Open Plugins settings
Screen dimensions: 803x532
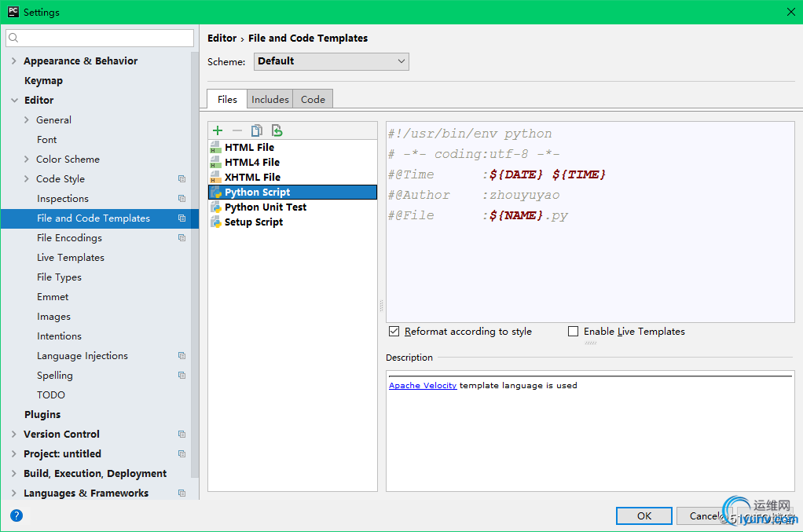coord(42,415)
